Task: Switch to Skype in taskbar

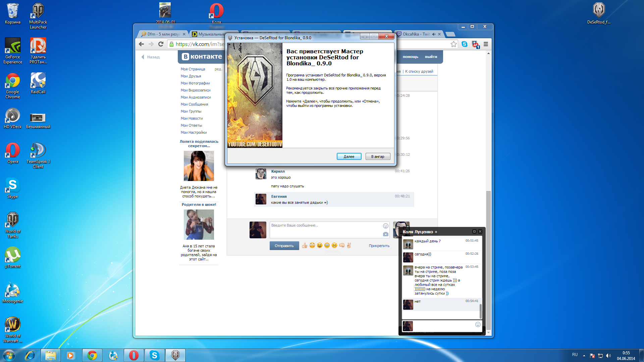Action: [154, 355]
